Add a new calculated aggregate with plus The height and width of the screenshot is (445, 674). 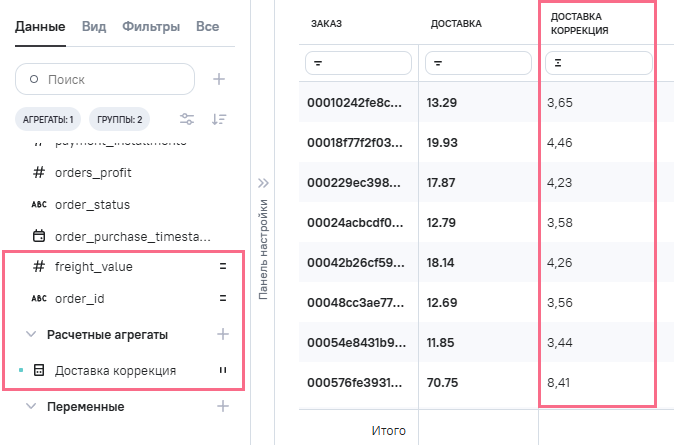(x=223, y=334)
